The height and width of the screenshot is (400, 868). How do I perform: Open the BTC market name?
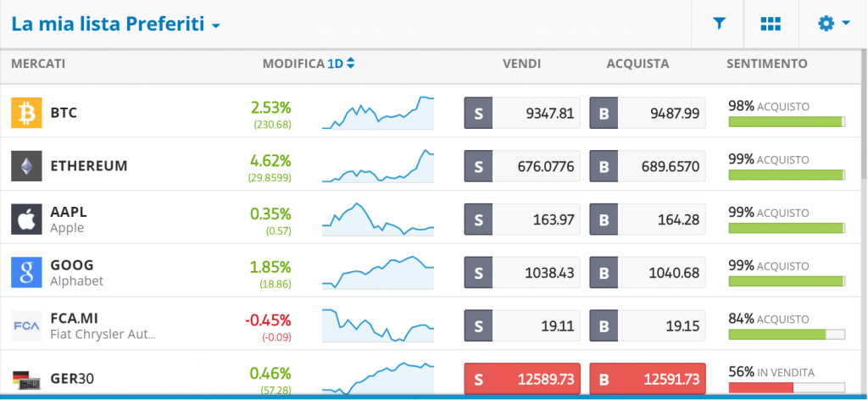click(64, 113)
